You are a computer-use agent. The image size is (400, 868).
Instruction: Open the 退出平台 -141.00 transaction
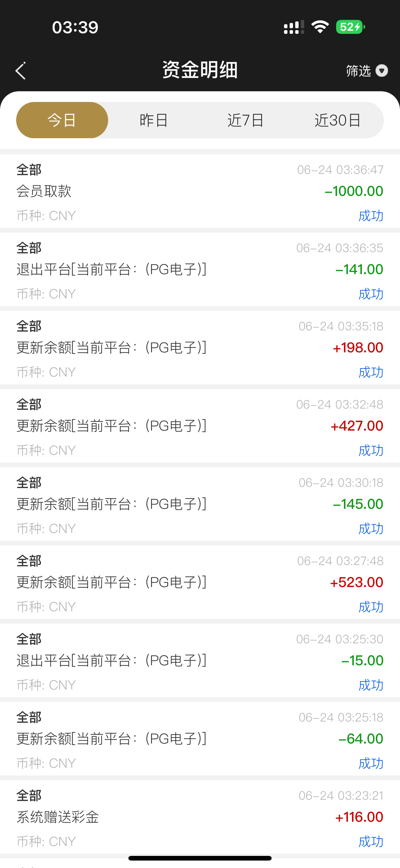tap(200, 269)
